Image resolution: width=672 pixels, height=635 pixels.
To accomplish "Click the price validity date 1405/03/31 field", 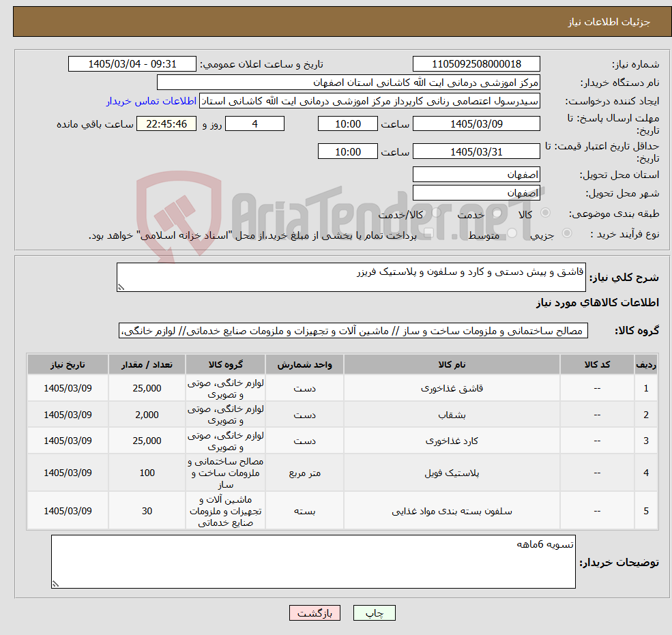I will 476,151.
